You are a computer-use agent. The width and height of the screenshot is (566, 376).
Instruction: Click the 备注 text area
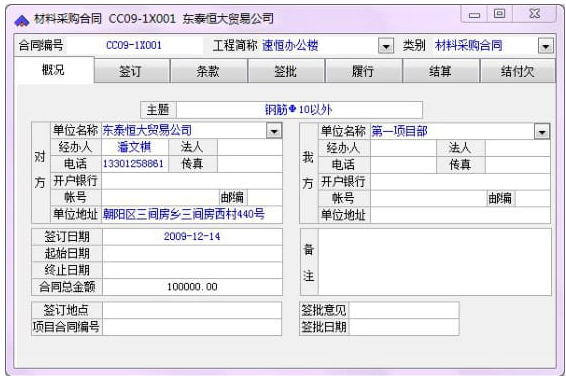[435, 262]
